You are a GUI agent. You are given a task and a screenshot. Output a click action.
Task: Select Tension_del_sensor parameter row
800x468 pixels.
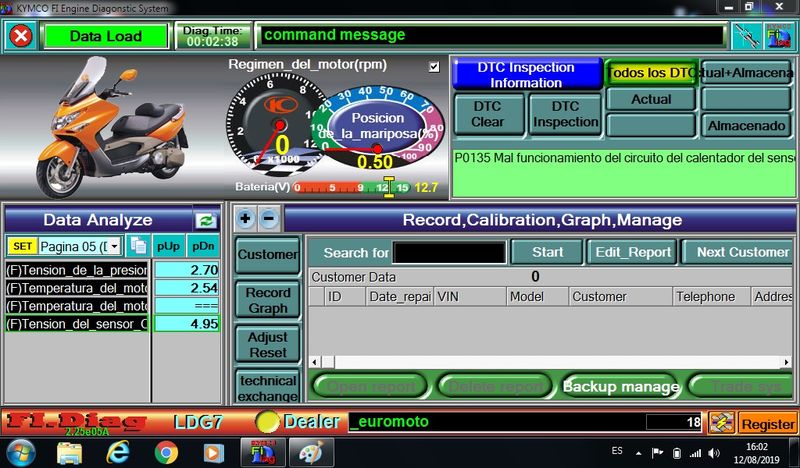77,324
